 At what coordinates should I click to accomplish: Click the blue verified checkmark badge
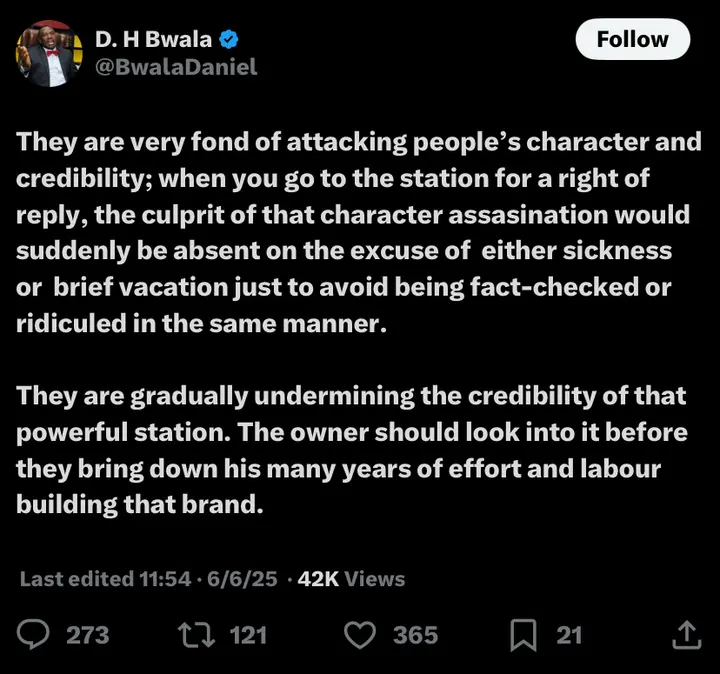click(x=229, y=40)
